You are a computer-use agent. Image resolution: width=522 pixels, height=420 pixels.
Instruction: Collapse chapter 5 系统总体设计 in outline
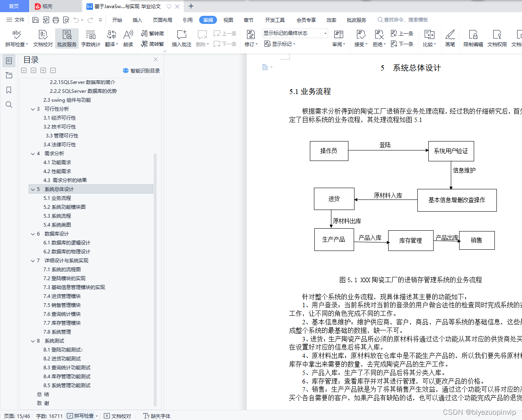point(33,189)
